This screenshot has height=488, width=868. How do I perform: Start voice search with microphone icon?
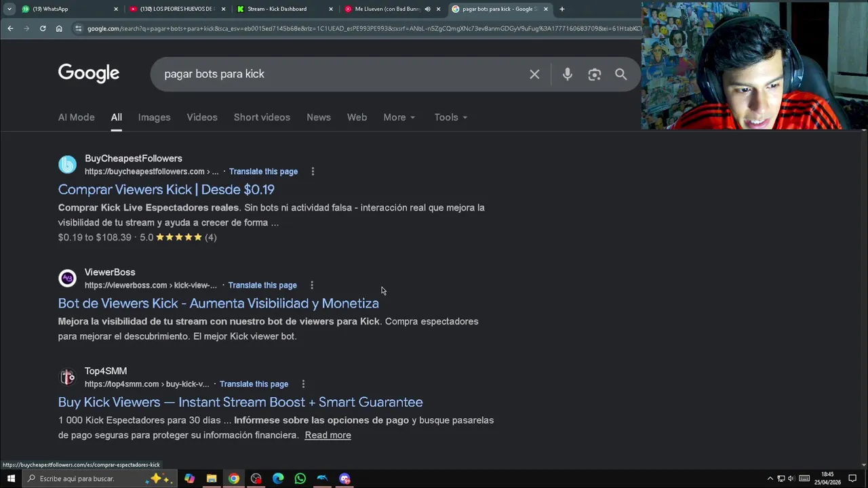[x=568, y=75]
